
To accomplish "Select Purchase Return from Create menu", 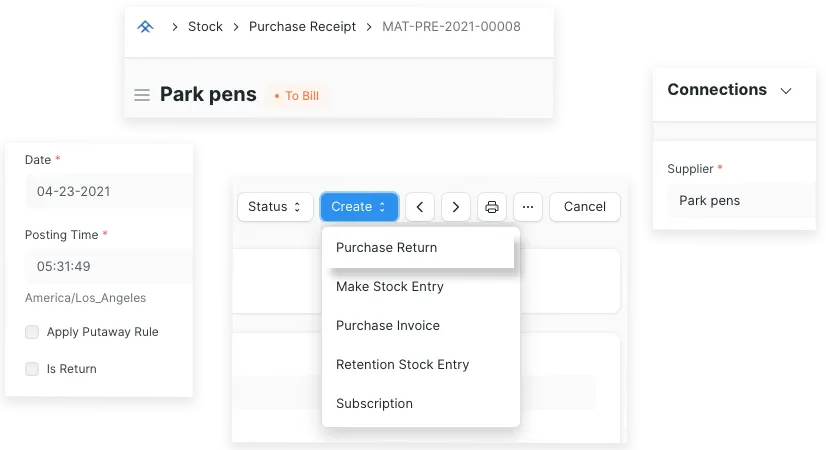I will click(x=386, y=248).
